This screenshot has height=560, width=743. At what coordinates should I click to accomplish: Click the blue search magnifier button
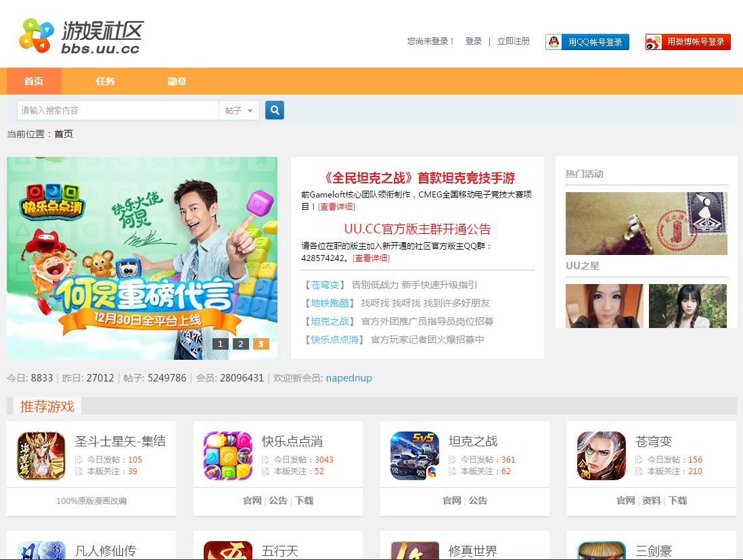(x=274, y=110)
